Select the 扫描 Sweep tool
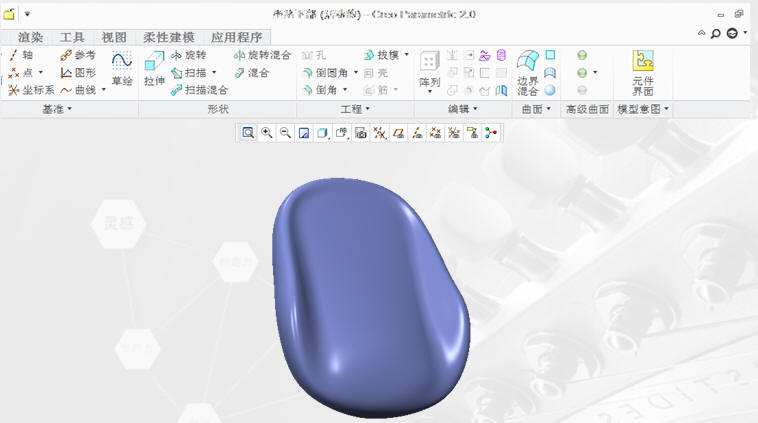 (190, 73)
